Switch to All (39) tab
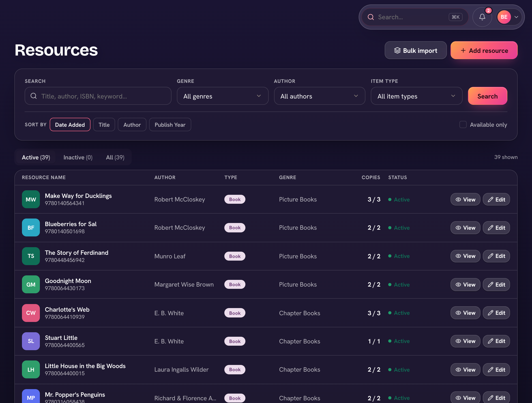This screenshot has width=532, height=403. point(115,157)
